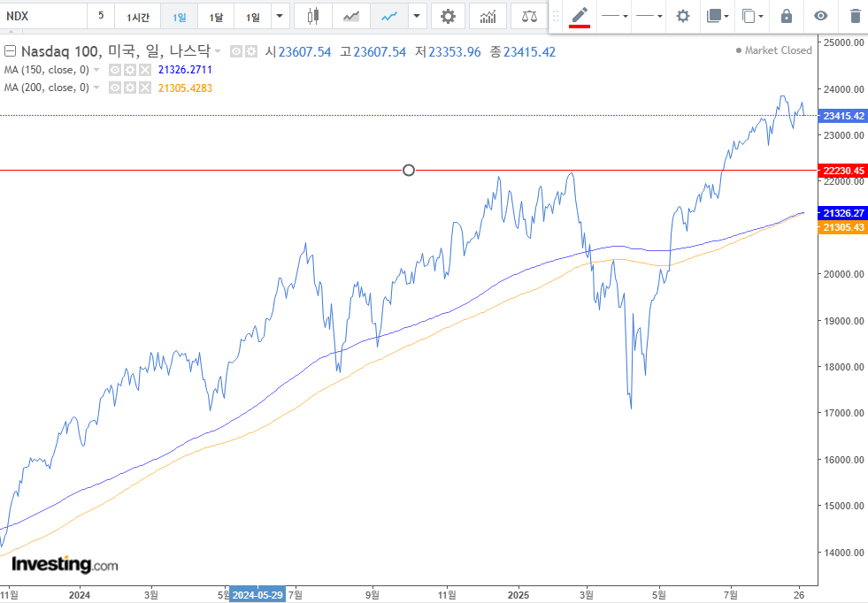Click the 14000.00 price axis label
The height and width of the screenshot is (603, 868).
843,552
